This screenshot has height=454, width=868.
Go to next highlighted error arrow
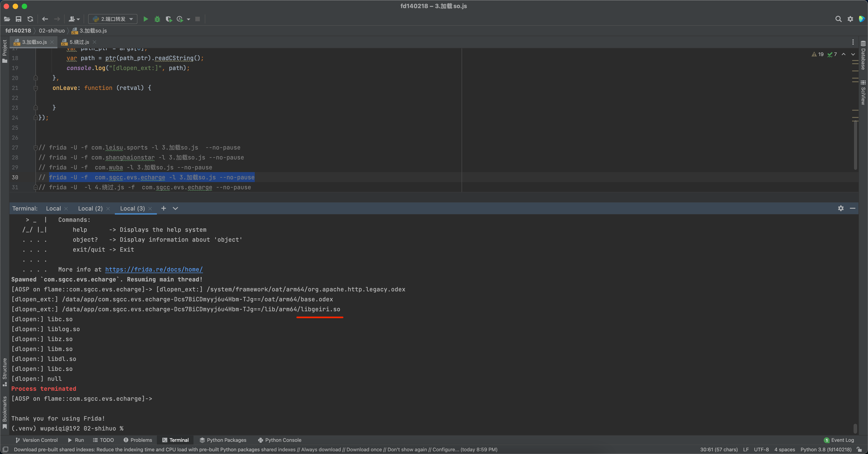(853, 54)
